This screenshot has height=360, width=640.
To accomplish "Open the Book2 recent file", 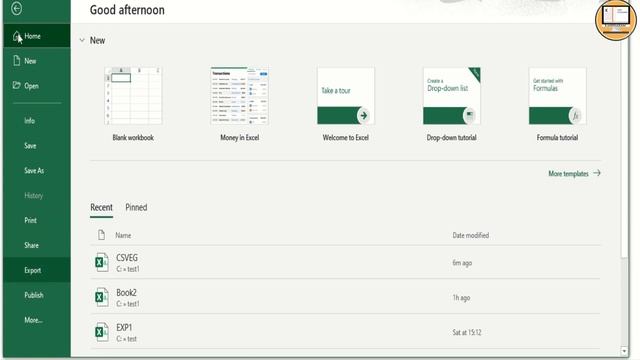I will [345, 297].
